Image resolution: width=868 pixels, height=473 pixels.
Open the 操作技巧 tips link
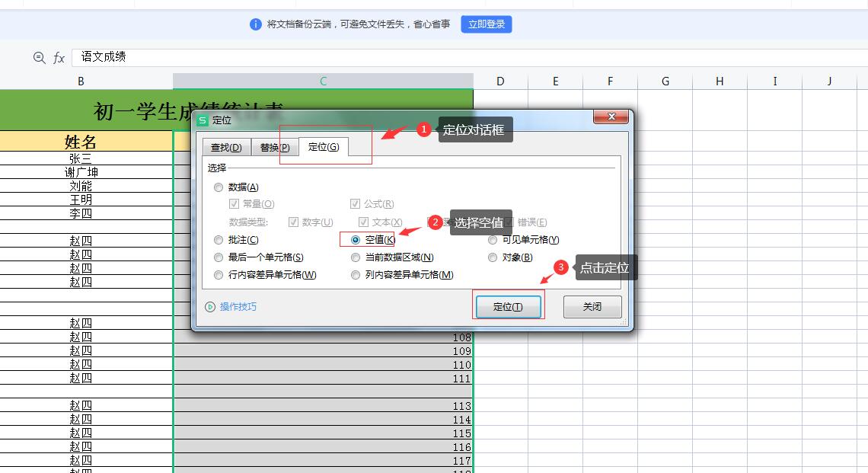(238, 307)
